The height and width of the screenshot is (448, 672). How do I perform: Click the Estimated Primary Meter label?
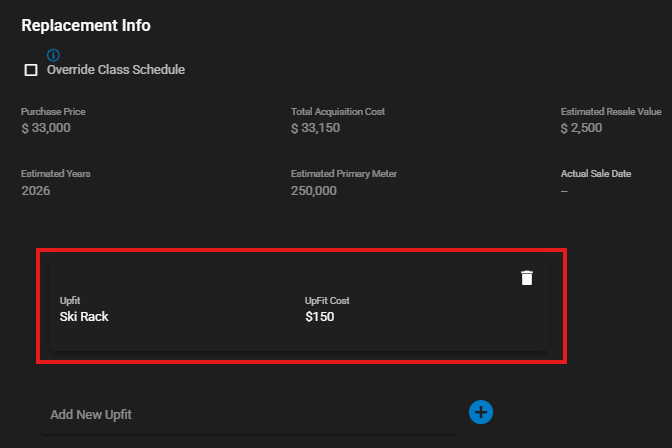343,174
